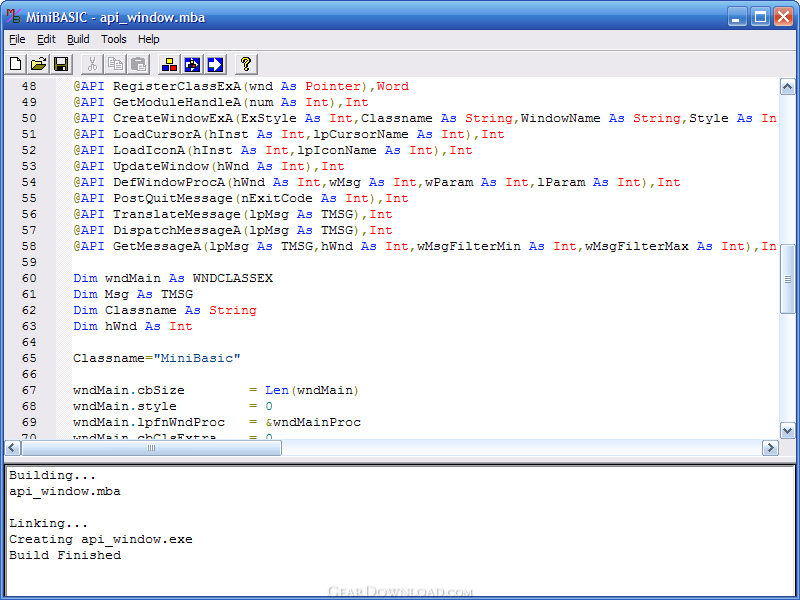800x600 pixels.
Task: Click the Cut scissors icon
Action: tap(92, 65)
